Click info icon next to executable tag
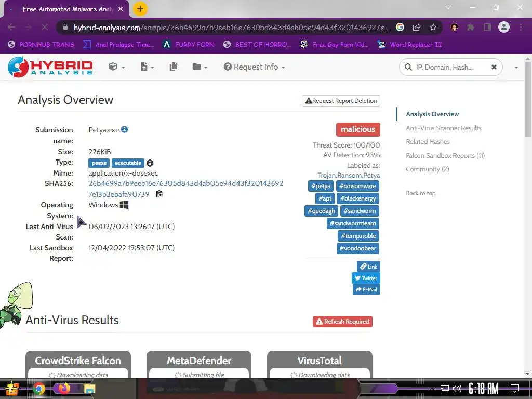Image resolution: width=532 pixels, height=399 pixels. pyautogui.click(x=150, y=163)
